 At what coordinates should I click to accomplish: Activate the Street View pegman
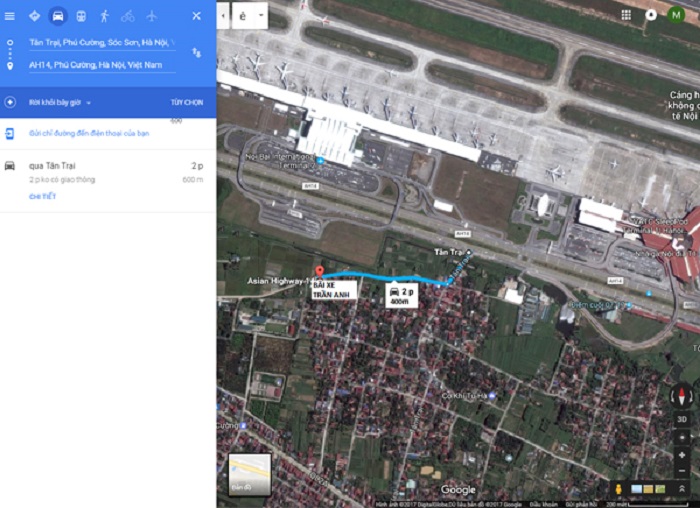click(x=619, y=489)
